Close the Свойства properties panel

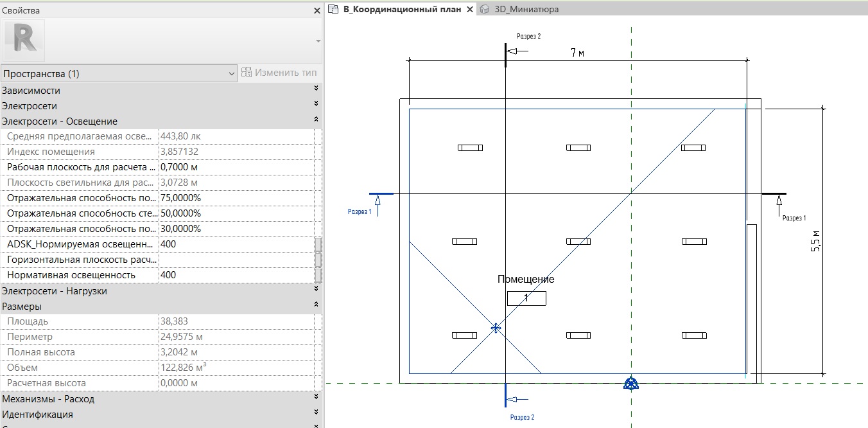point(317,10)
